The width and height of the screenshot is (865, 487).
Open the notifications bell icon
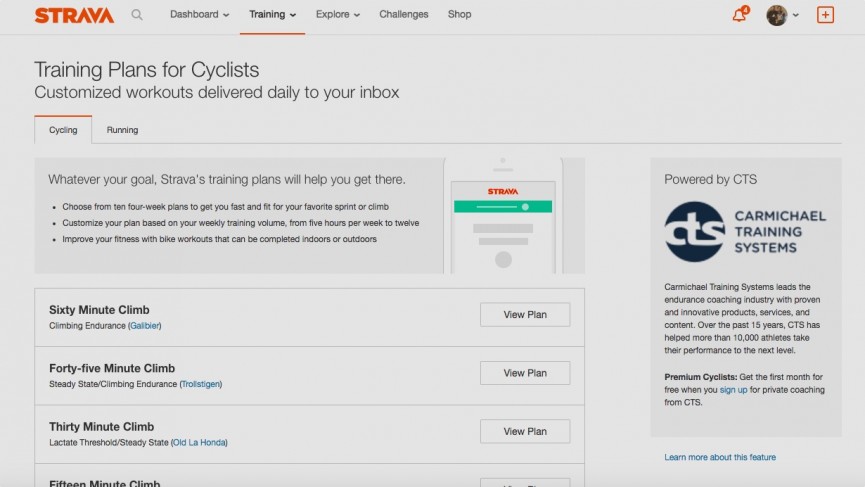tap(740, 14)
